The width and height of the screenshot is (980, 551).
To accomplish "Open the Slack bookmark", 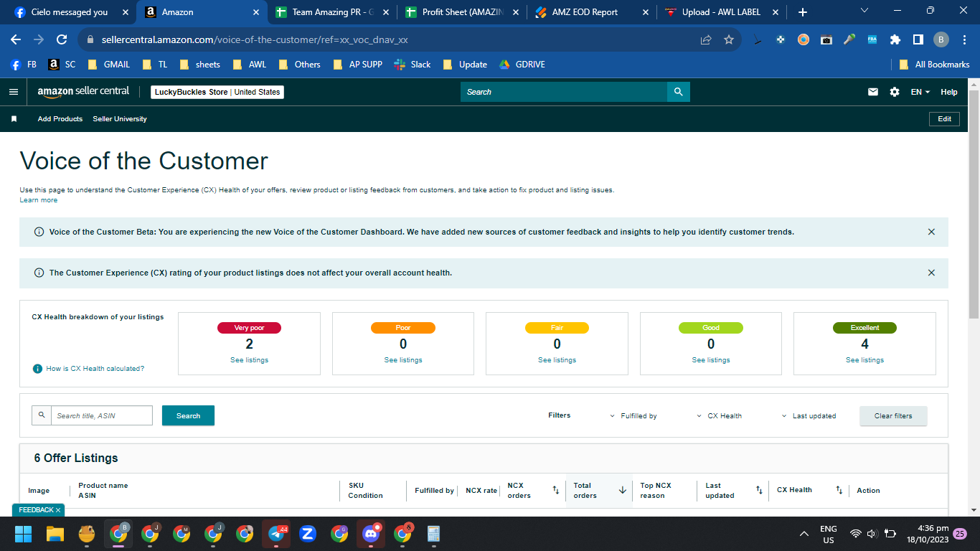I will tap(413, 65).
